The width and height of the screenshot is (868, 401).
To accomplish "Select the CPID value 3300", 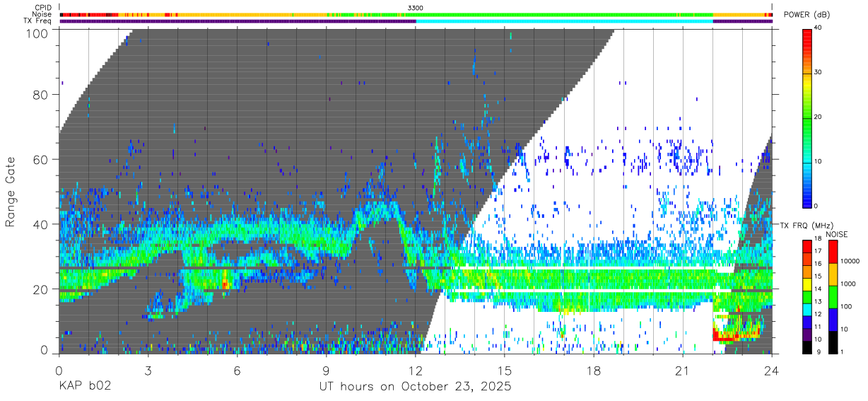I will pos(416,8).
